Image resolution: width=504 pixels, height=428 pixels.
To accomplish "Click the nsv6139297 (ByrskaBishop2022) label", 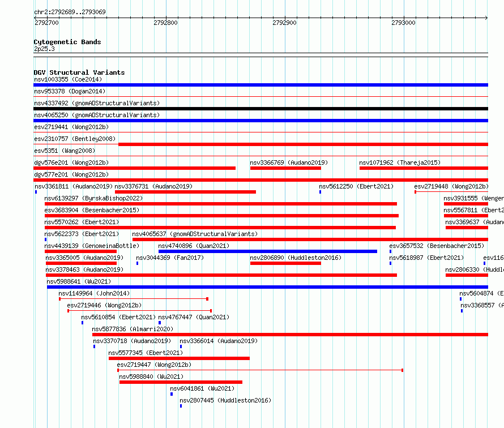I will coord(93,198).
